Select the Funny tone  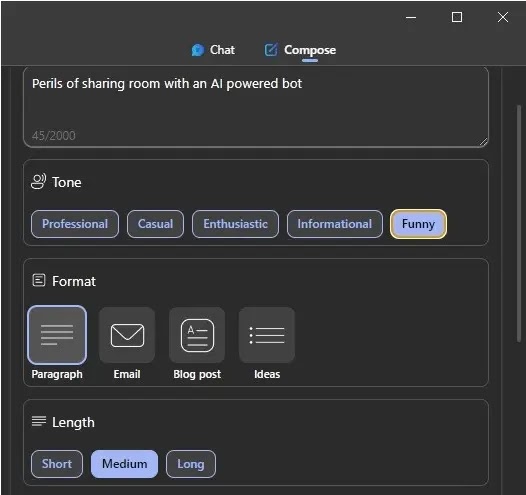pyautogui.click(x=418, y=224)
